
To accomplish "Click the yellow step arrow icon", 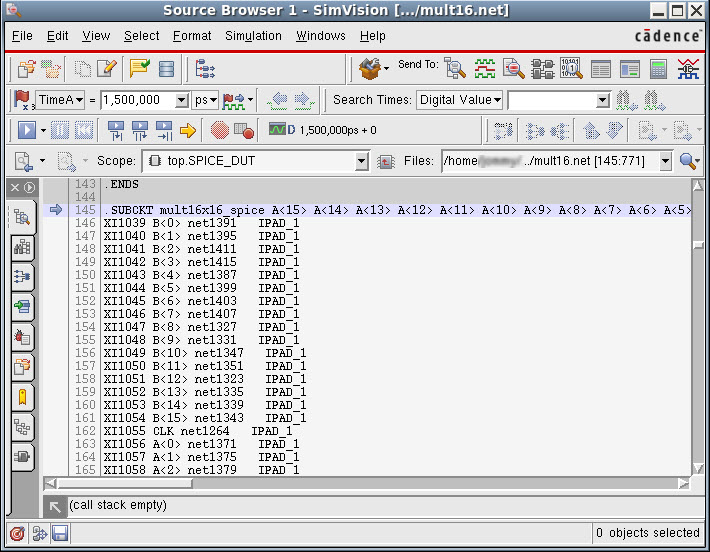I will click(x=187, y=130).
